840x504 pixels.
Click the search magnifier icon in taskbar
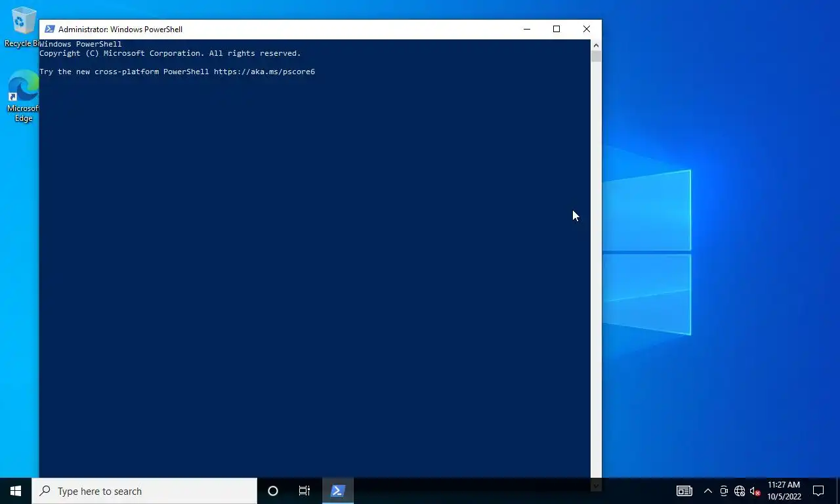coord(45,491)
